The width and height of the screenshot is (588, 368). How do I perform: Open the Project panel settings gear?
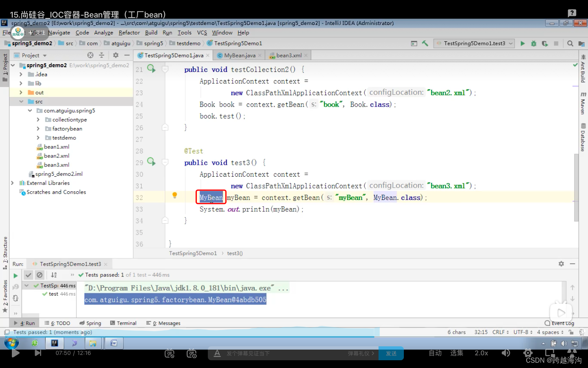click(116, 55)
